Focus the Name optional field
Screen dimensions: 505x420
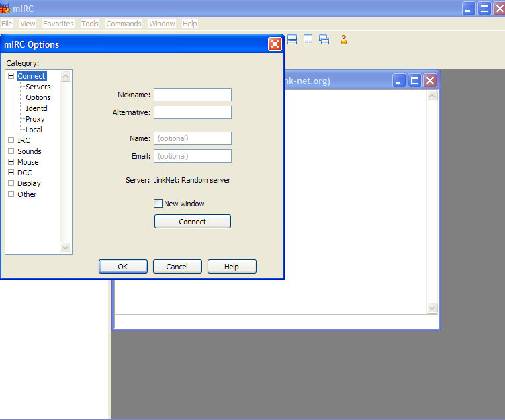coord(193,138)
